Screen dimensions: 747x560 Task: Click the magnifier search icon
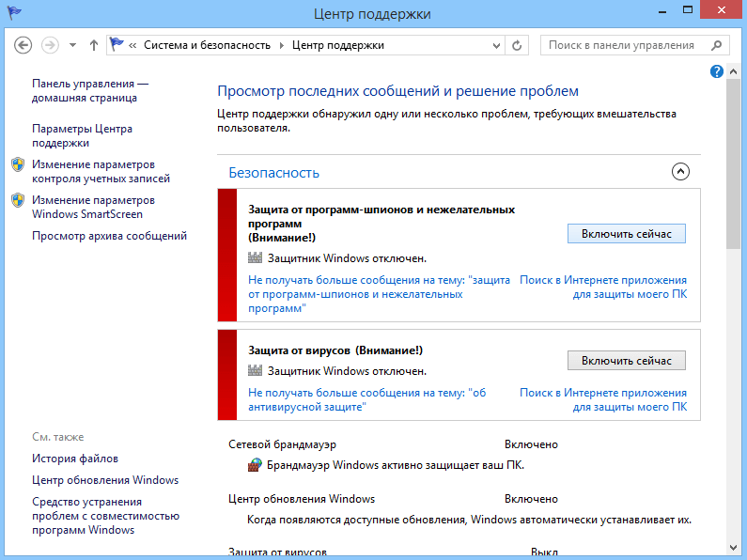(x=717, y=45)
